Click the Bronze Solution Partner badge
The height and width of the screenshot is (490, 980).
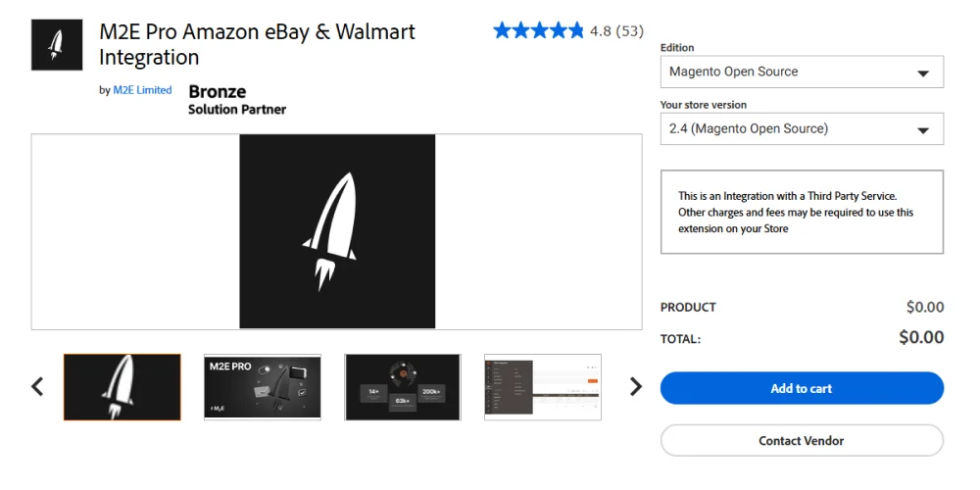[x=237, y=99]
